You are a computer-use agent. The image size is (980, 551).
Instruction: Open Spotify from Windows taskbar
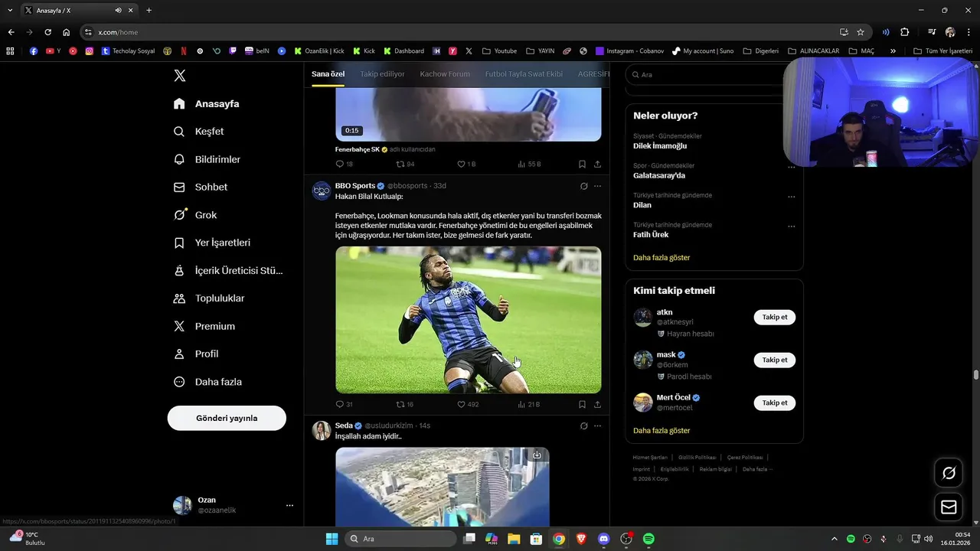[x=648, y=539]
